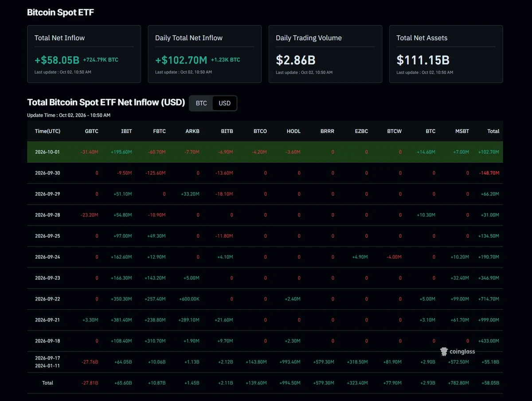Click FBTC -125.60M cell
The width and height of the screenshot is (532, 401).
point(155,173)
